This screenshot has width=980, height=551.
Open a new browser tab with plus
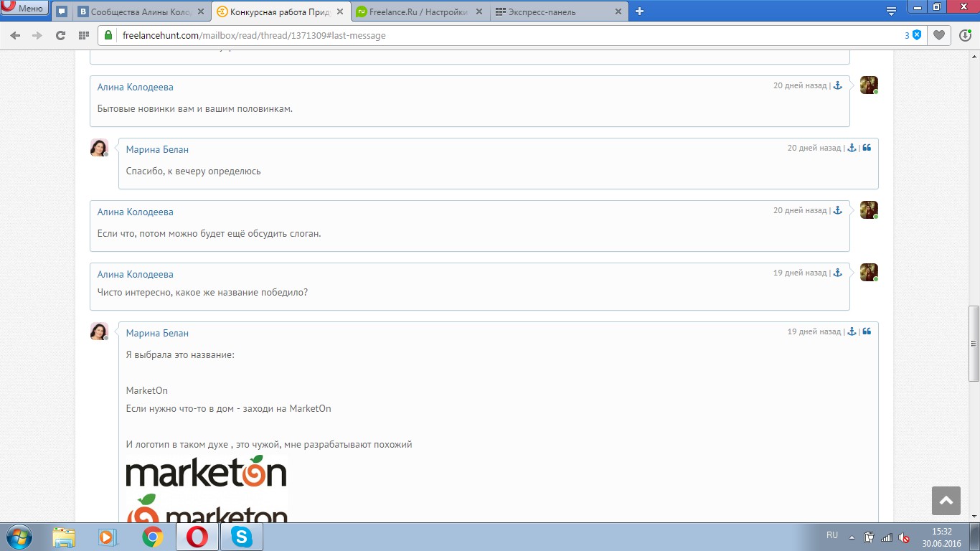click(x=639, y=11)
